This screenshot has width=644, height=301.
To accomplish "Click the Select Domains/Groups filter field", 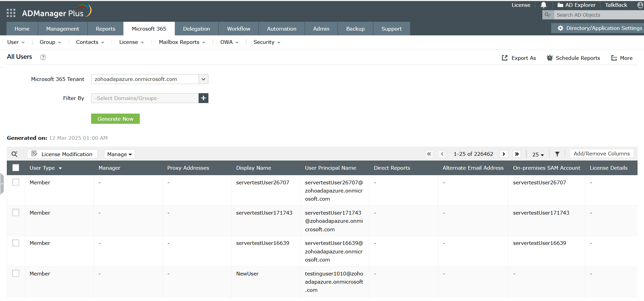I will click(145, 98).
